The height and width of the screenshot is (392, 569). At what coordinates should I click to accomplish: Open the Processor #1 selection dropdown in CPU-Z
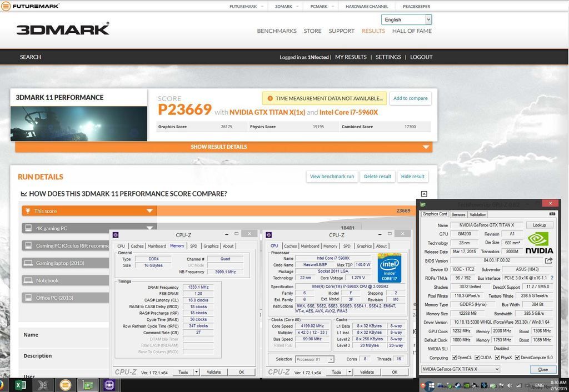click(315, 359)
